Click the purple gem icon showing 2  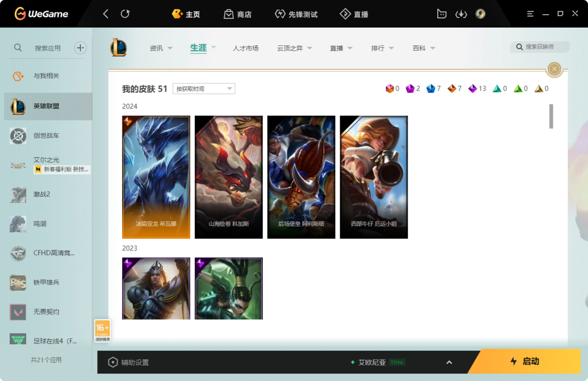410,89
